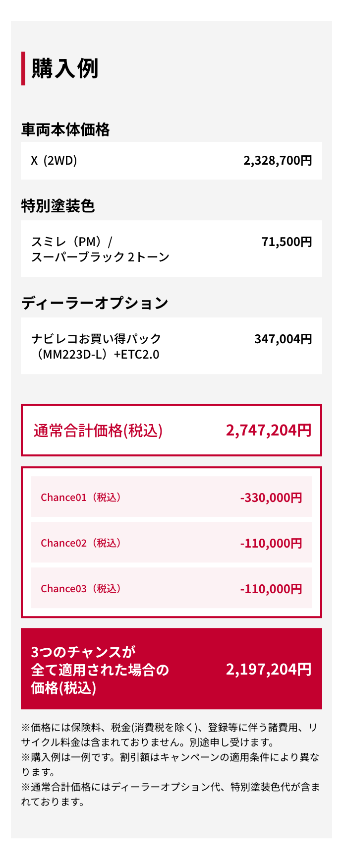Click the 2,328,700円 vehicle price
The image size is (342, 868).
tap(278, 161)
